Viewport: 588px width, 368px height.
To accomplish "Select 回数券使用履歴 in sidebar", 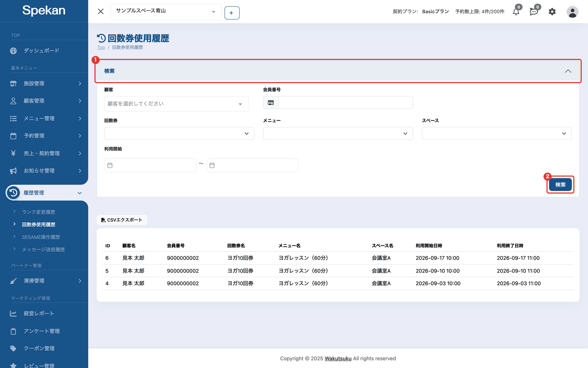I will 39,224.
